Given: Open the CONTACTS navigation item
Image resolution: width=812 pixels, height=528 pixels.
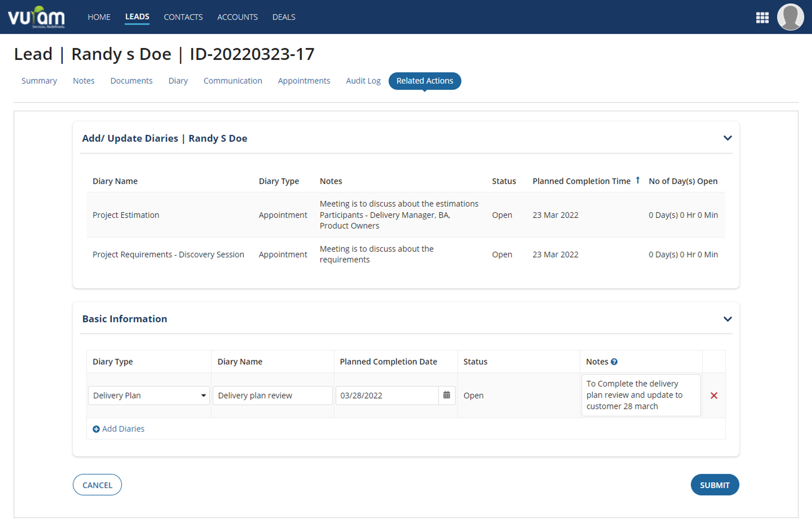Looking at the screenshot, I should pyautogui.click(x=183, y=17).
